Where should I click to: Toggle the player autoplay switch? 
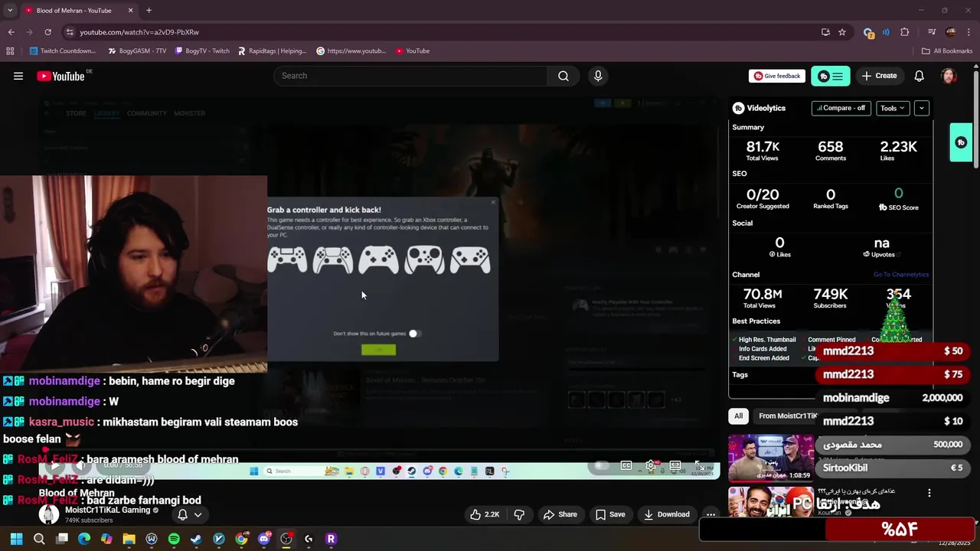click(602, 465)
